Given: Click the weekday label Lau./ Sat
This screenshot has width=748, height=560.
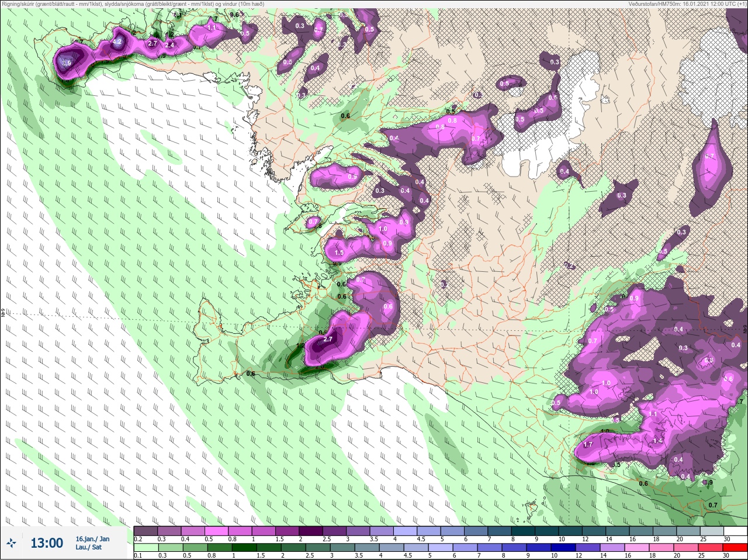Looking at the screenshot, I should pyautogui.click(x=89, y=547).
